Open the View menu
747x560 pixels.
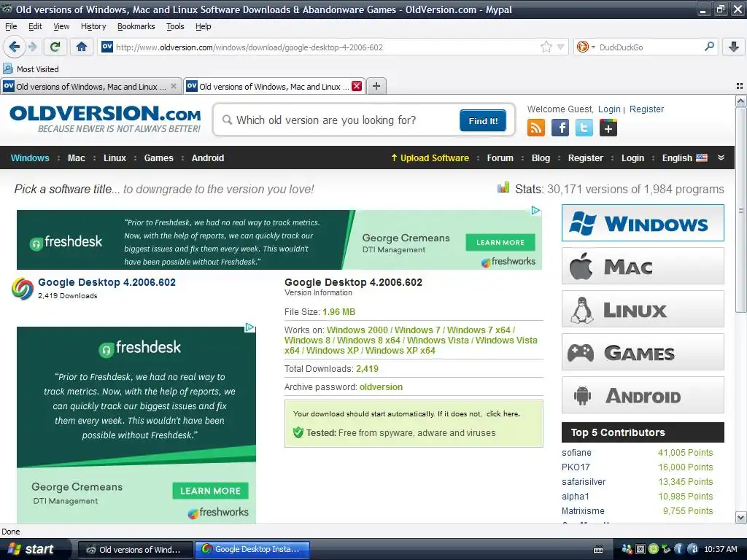61,26
